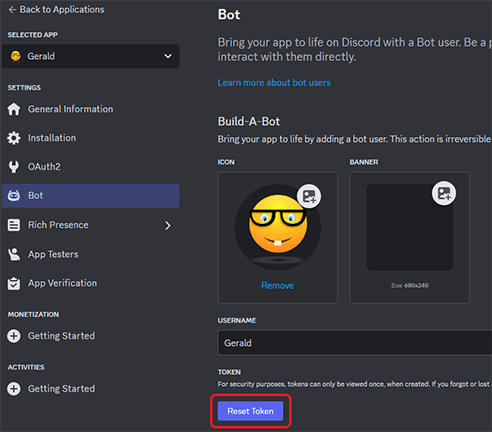Click the banner 'Size: 680x240' text
Screen dimensions: 492x432
pyautogui.click(x=410, y=285)
